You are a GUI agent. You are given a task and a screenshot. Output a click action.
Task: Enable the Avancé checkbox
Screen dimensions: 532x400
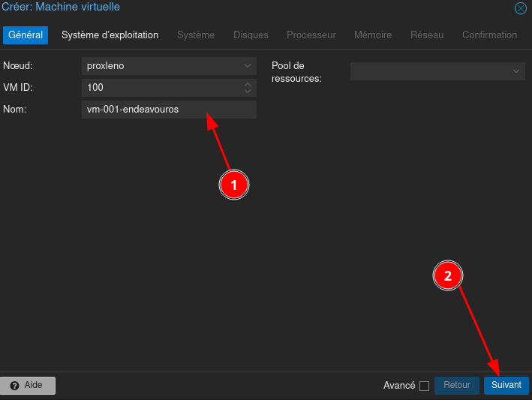point(424,386)
